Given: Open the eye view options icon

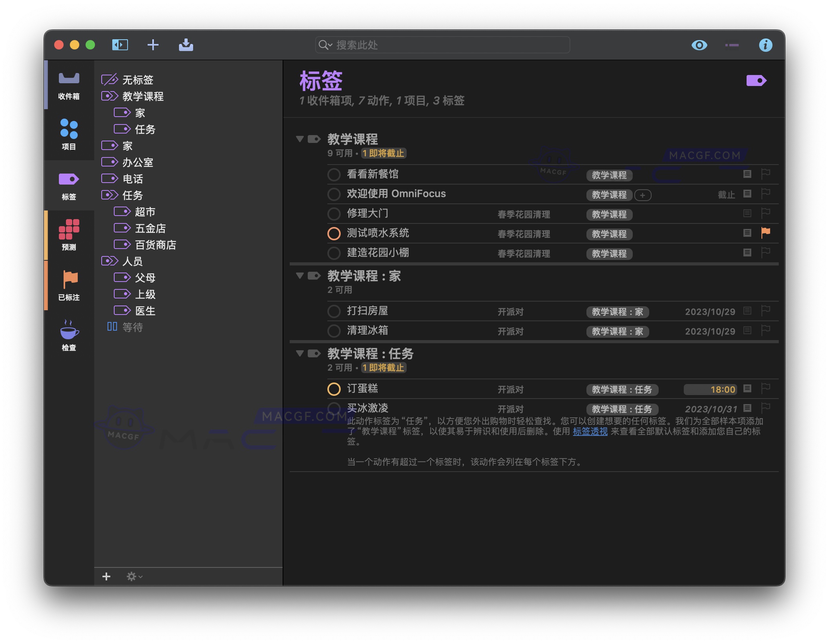Looking at the screenshot, I should tap(699, 45).
